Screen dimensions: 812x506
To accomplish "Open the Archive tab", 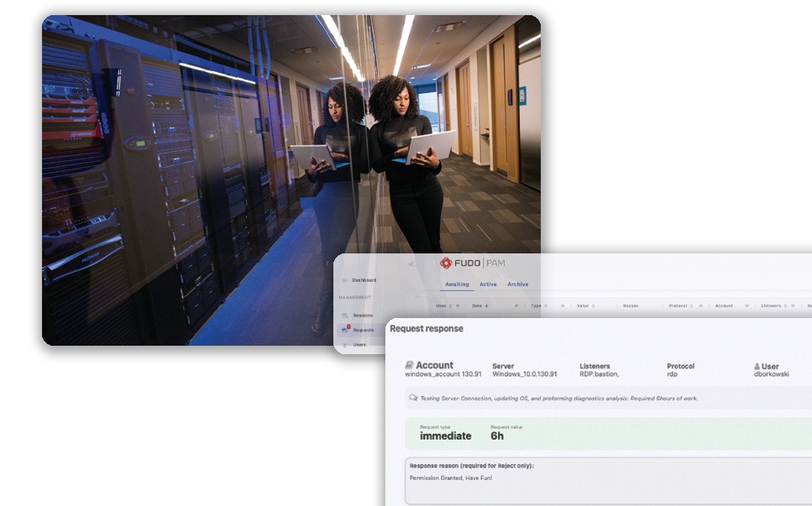I will point(518,284).
